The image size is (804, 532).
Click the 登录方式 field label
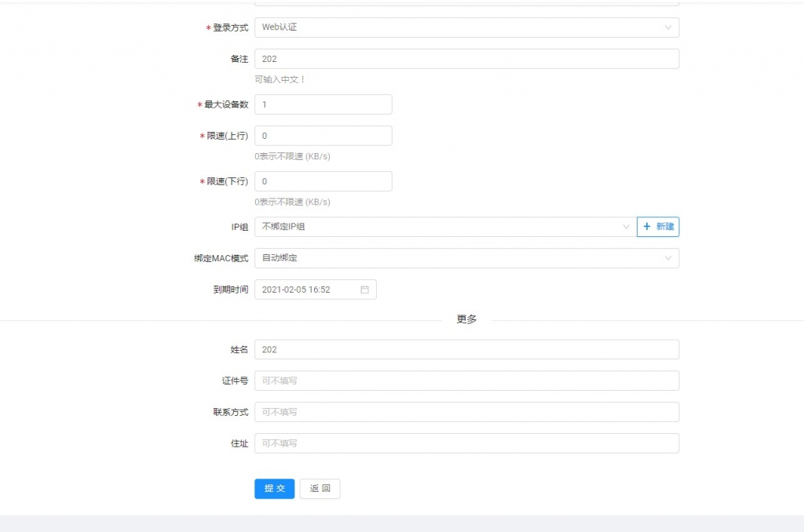pyautogui.click(x=230, y=27)
